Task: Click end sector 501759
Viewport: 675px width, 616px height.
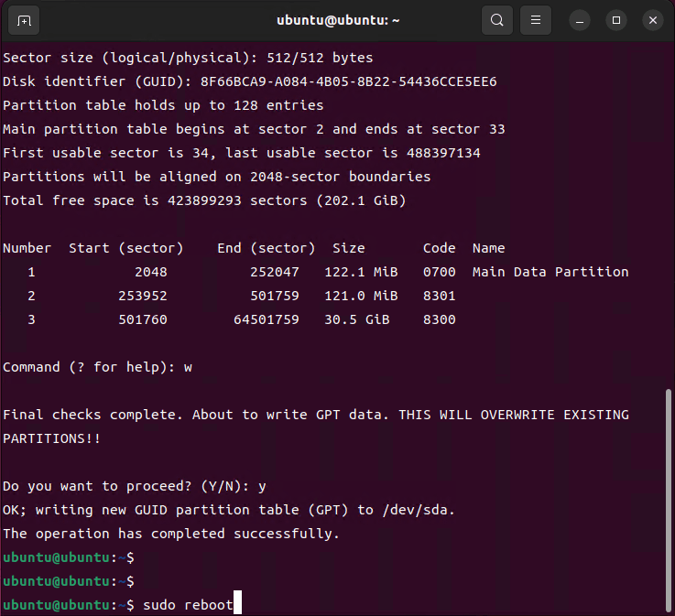Action: point(274,296)
